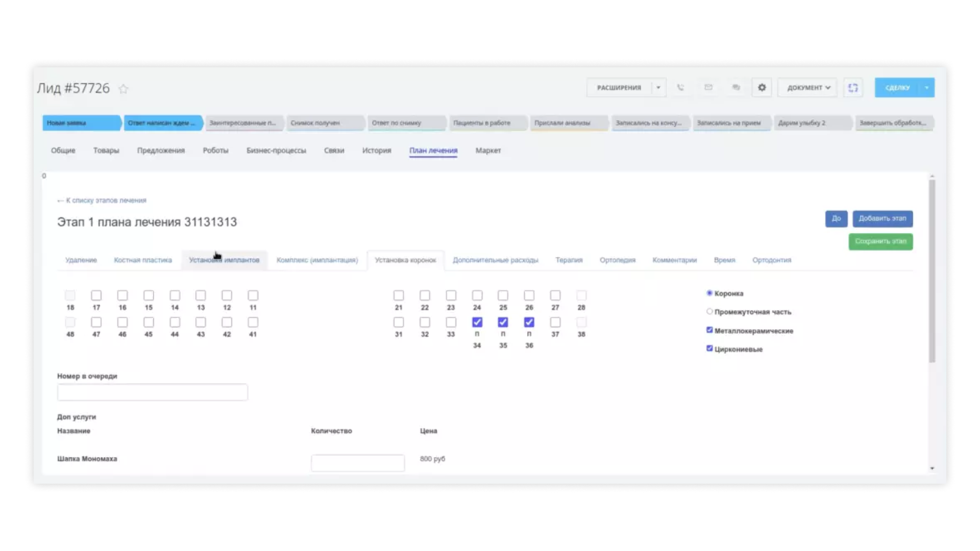Click the vertical scrollbar of the plan panel
980x551 pixels.
pos(932,270)
